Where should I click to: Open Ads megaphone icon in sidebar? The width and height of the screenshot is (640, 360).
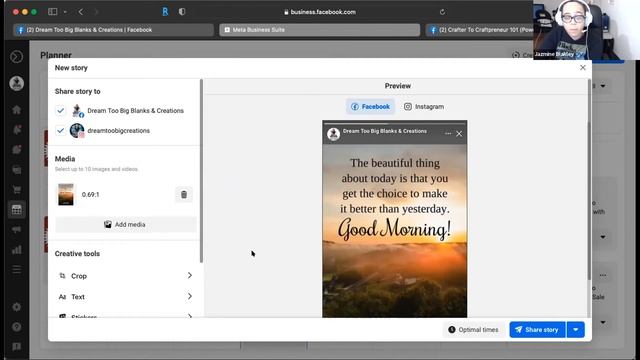point(17,230)
